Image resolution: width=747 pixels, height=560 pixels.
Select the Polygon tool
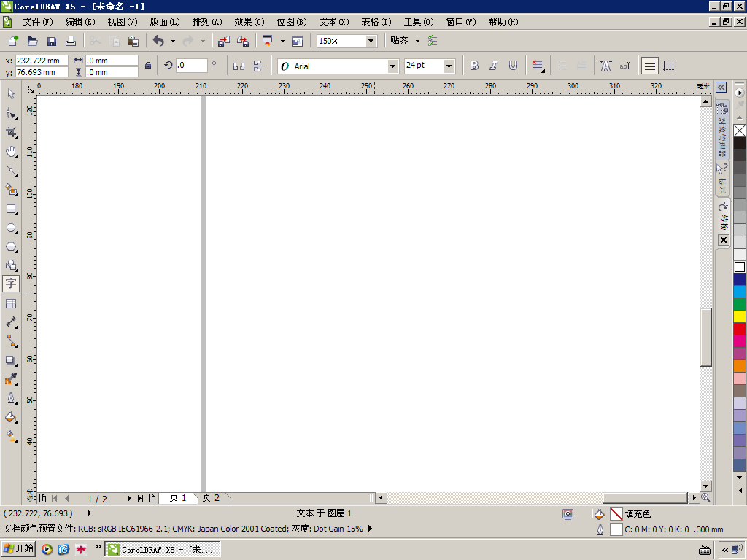tap(11, 246)
